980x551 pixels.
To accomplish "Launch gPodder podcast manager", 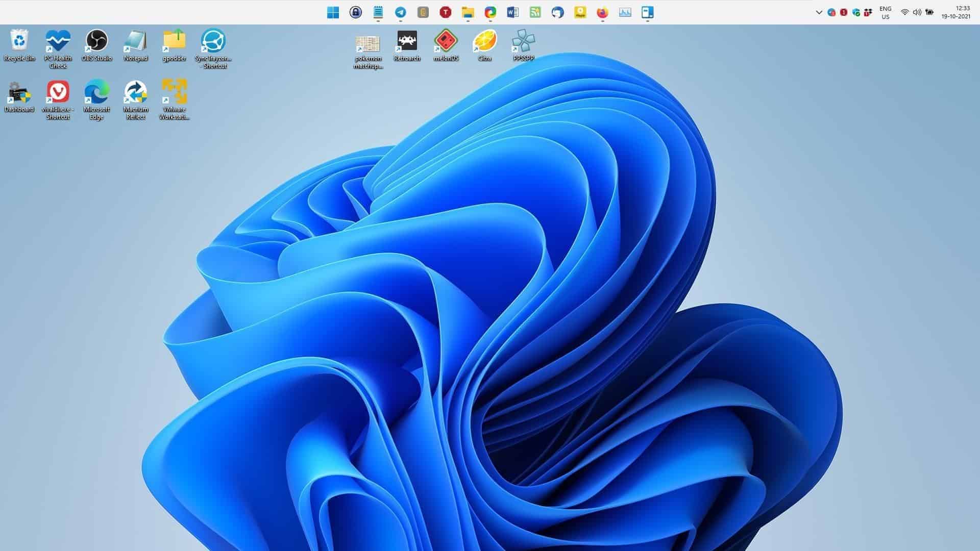I will [174, 41].
